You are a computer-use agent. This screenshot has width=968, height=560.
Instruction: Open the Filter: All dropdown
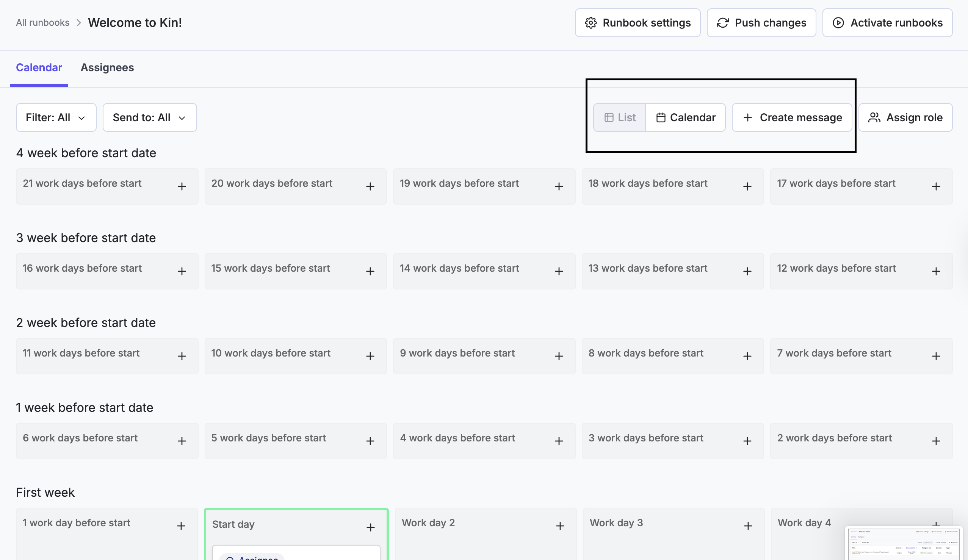click(x=56, y=117)
